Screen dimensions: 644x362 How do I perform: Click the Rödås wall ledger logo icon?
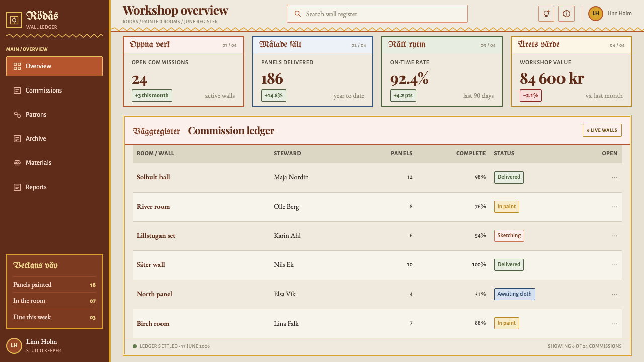click(14, 20)
